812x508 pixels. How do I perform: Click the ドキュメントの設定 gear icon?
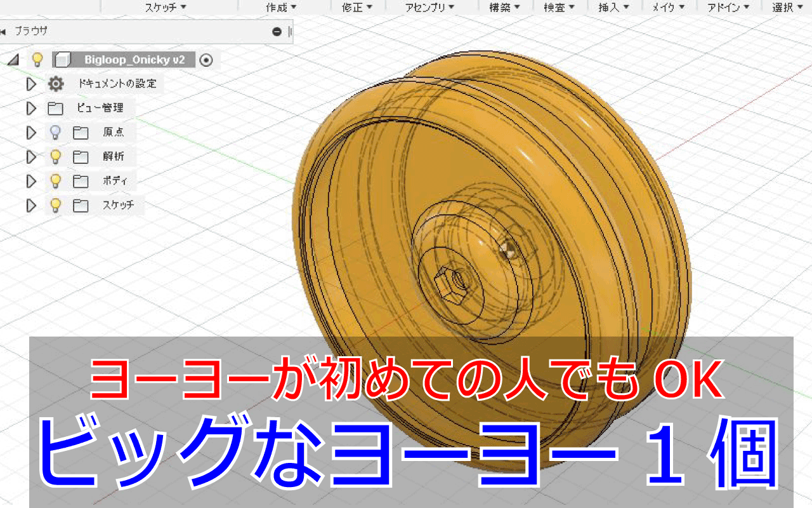(x=56, y=84)
